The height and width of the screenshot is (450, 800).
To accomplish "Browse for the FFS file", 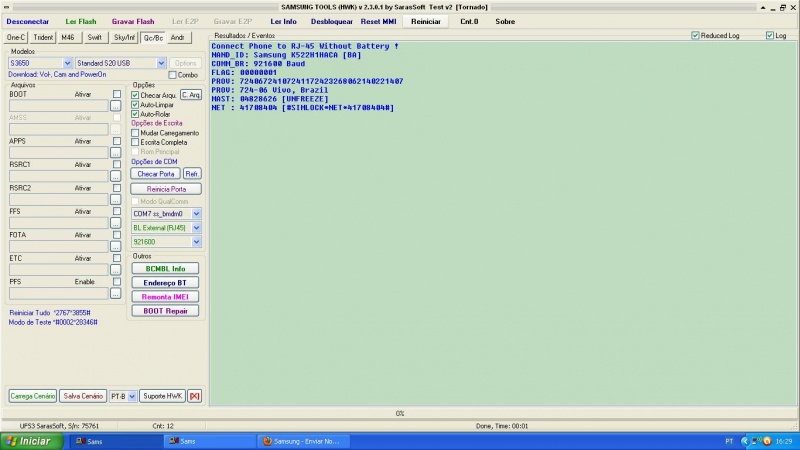I will click(116, 223).
